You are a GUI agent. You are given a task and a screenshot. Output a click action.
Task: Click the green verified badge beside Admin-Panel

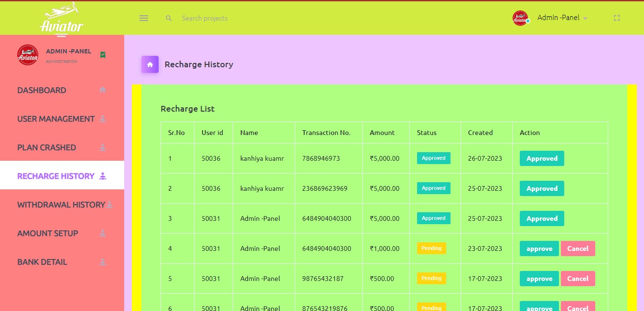103,55
